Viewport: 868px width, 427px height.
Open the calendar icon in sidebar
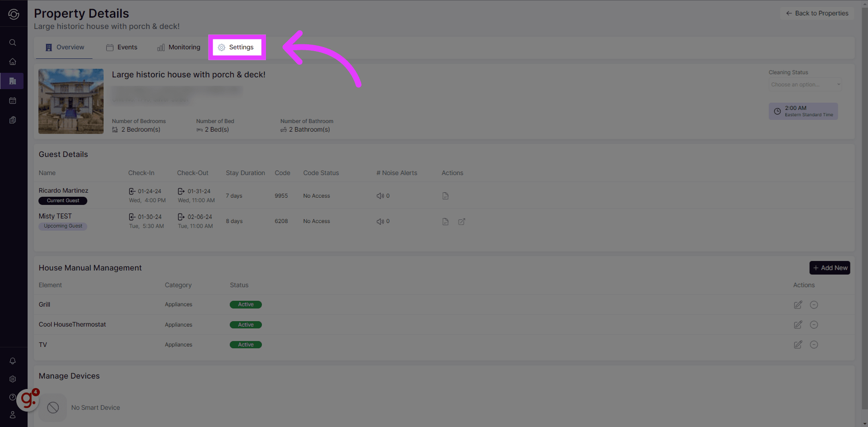(x=13, y=100)
